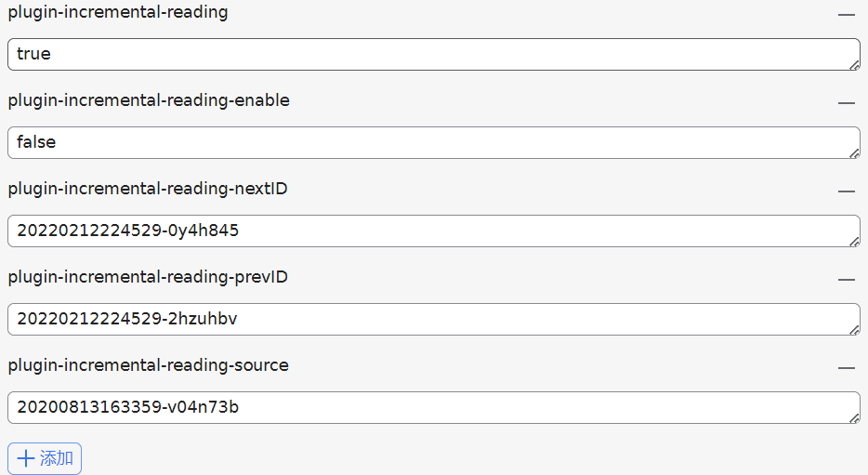Click the plugin-incremental-reading-nextID label
This screenshot has width=868, height=475.
tap(148, 189)
